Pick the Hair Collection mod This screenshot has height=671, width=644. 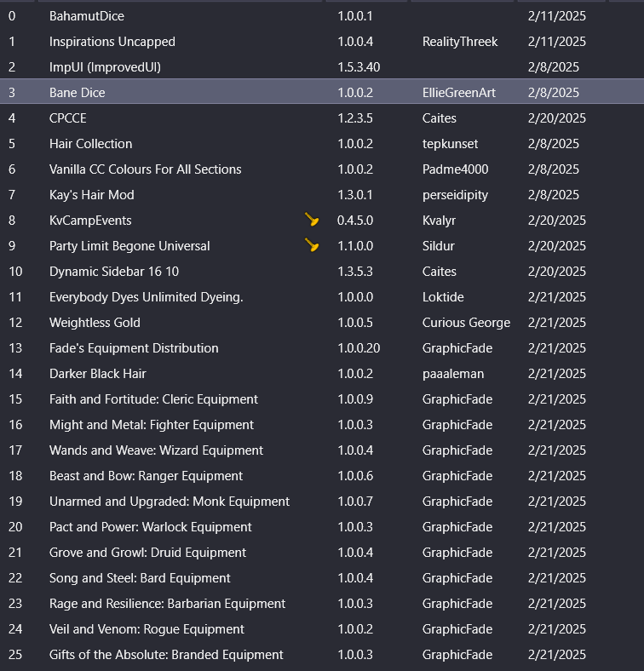click(x=91, y=144)
